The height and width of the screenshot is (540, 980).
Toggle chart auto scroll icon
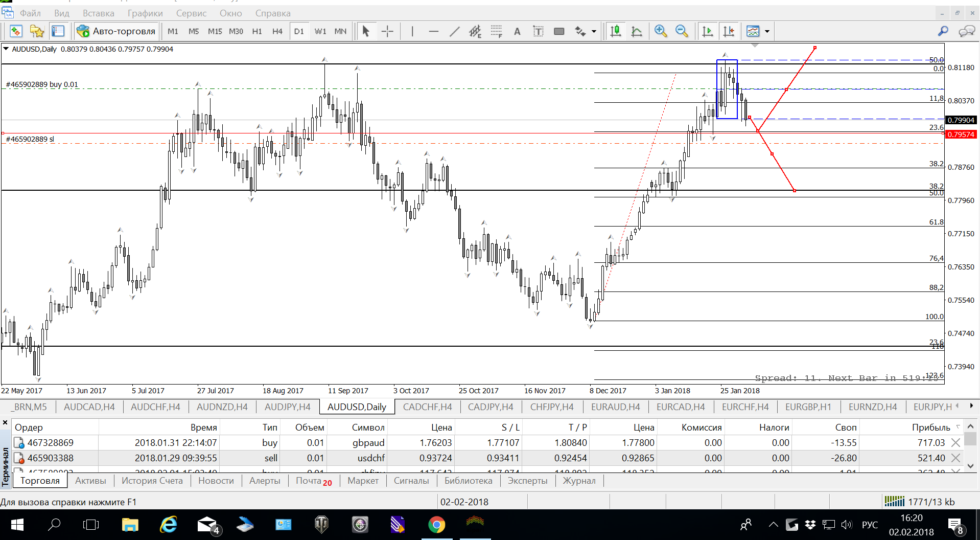[708, 31]
